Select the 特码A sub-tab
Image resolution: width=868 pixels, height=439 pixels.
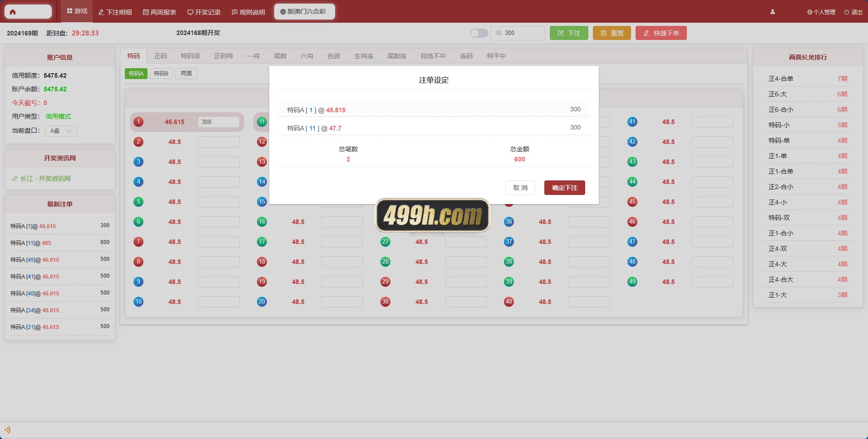pyautogui.click(x=136, y=74)
